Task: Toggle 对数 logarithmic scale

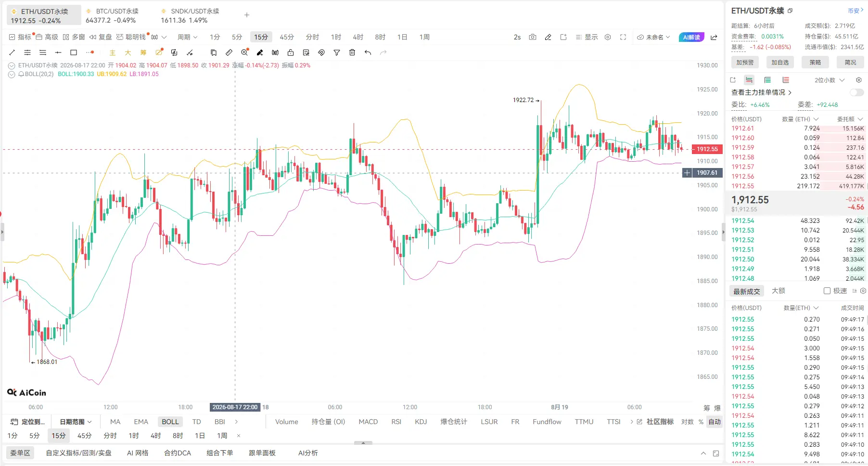Action: click(688, 422)
